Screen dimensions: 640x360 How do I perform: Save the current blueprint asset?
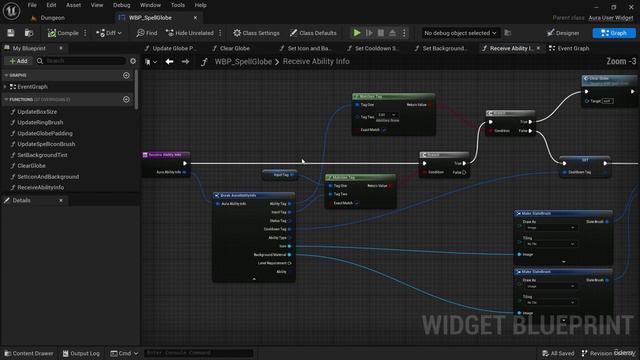(x=11, y=33)
